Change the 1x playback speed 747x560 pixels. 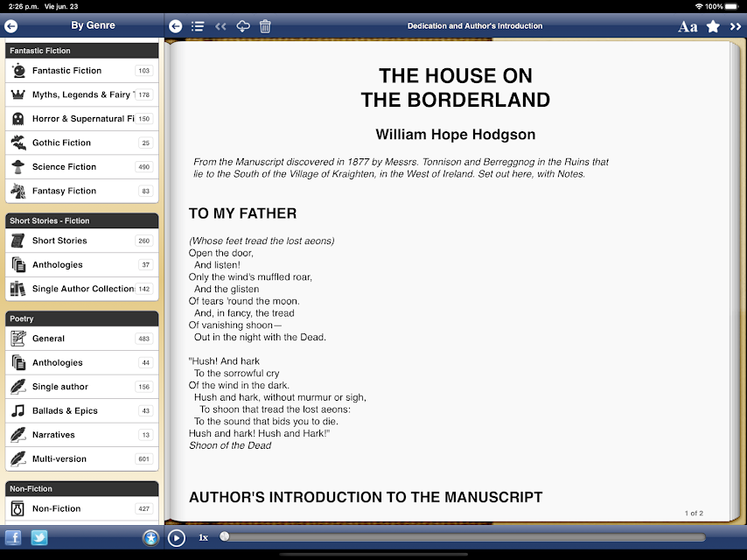[x=204, y=537]
